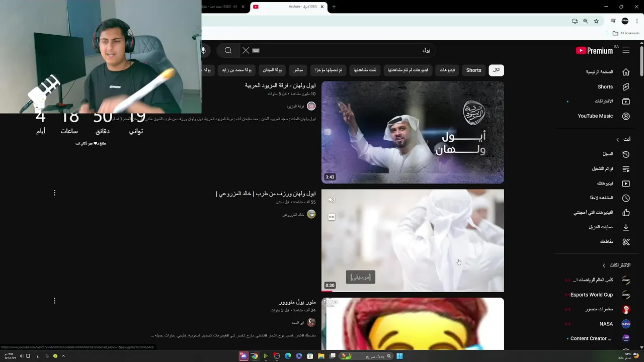Viewport: 644px width, 362px height.
Task: Go to YouTube Premium home logo
Action: tap(594, 50)
